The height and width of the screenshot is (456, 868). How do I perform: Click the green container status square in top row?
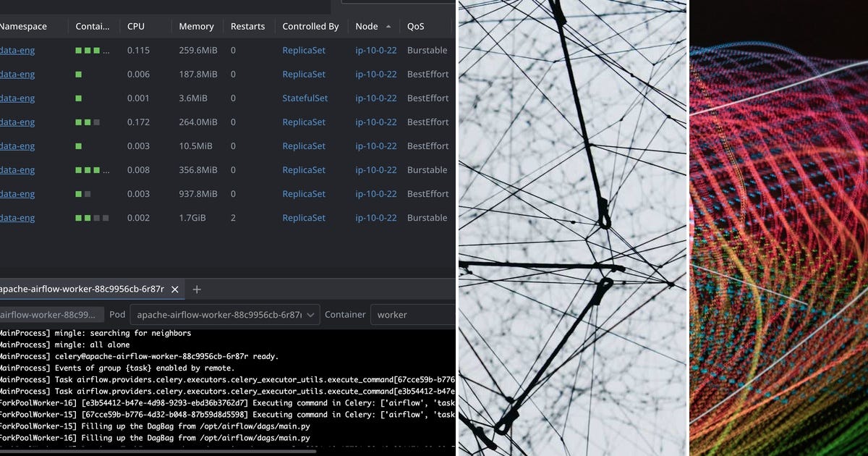pyautogui.click(x=77, y=50)
